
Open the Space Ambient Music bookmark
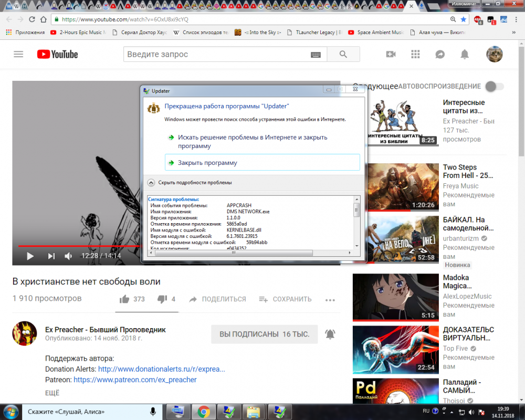click(376, 32)
